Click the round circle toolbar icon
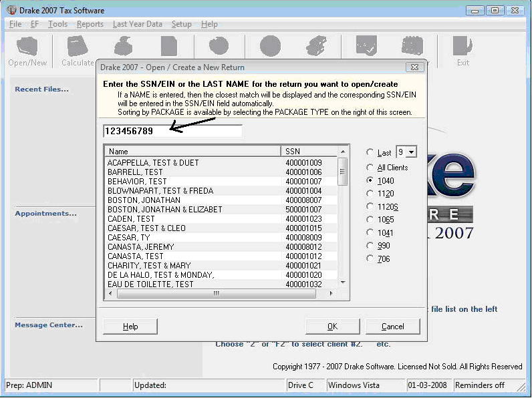Image resolution: width=532 pixels, height=398 pixels. pos(271,46)
